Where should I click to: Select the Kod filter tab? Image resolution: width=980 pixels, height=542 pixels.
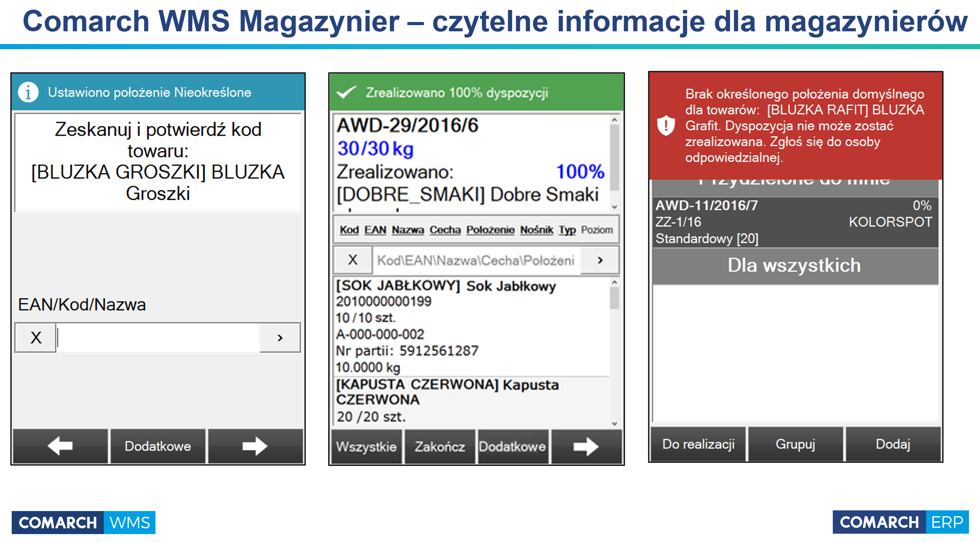pyautogui.click(x=349, y=230)
